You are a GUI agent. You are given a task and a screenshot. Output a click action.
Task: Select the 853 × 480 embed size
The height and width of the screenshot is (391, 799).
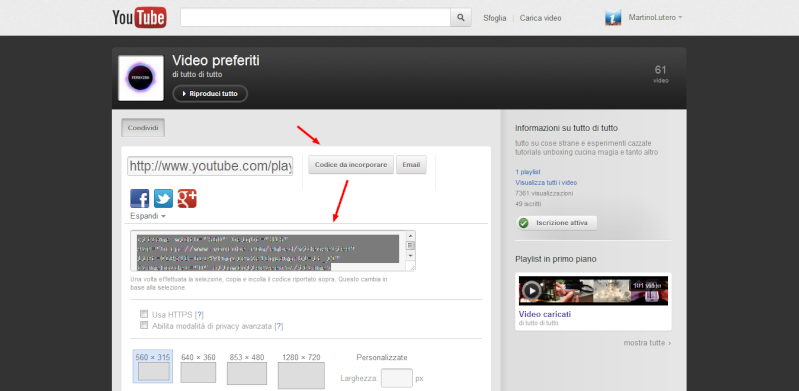pos(247,369)
